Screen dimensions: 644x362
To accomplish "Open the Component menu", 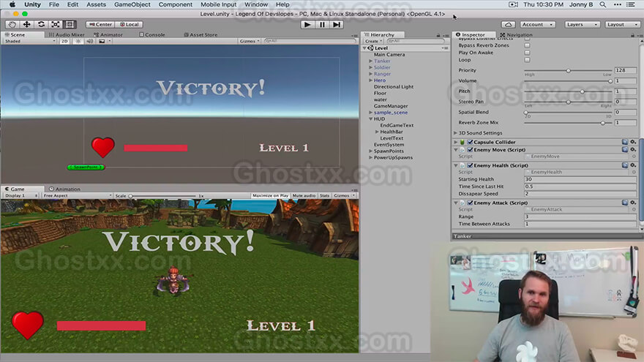I will coord(176,4).
